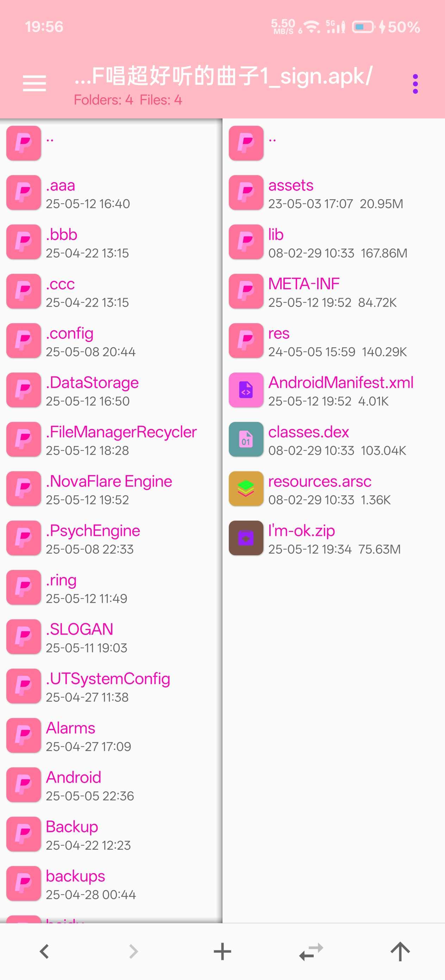Image resolution: width=445 pixels, height=980 pixels.
Task: Open resources.arsc layered file icon
Action: (246, 489)
